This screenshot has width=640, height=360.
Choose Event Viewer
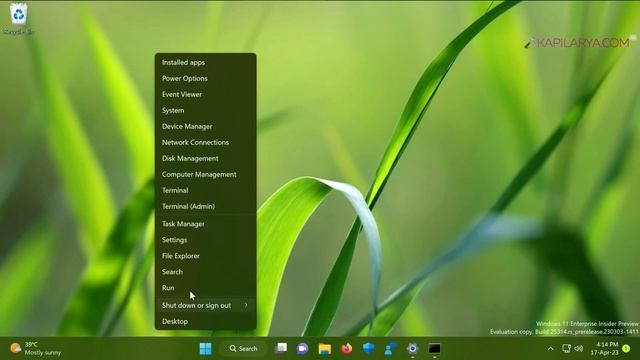click(x=205, y=94)
